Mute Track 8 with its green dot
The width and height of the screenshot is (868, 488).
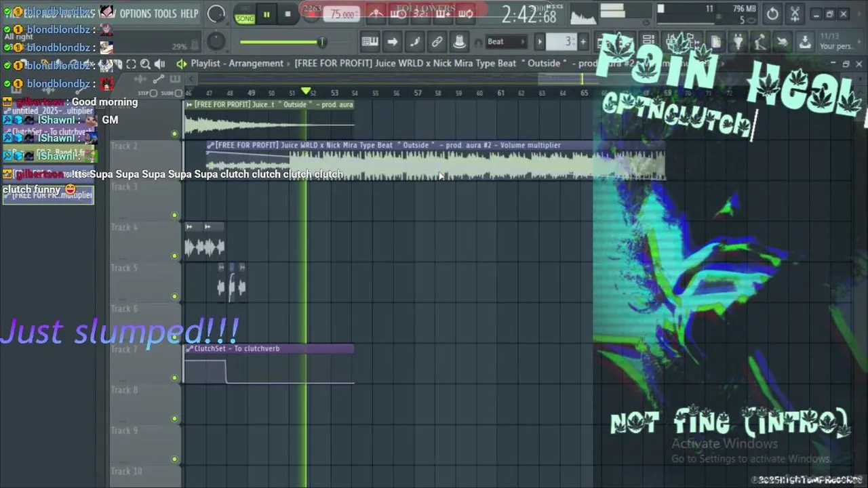tap(174, 418)
